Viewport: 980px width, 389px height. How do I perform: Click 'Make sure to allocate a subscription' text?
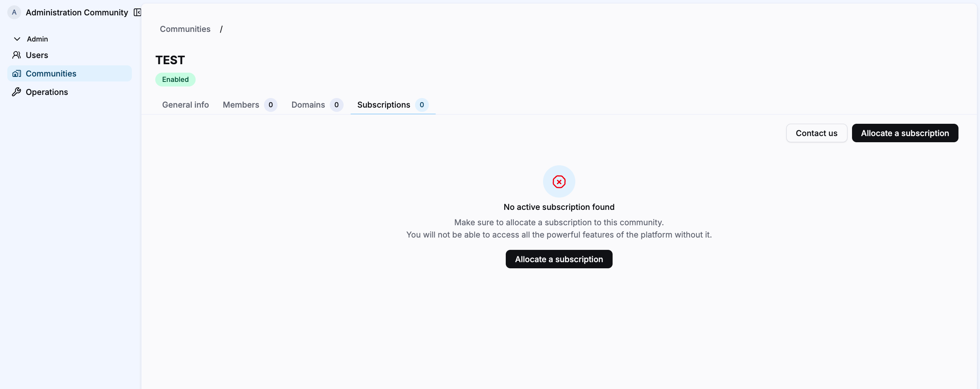559,222
